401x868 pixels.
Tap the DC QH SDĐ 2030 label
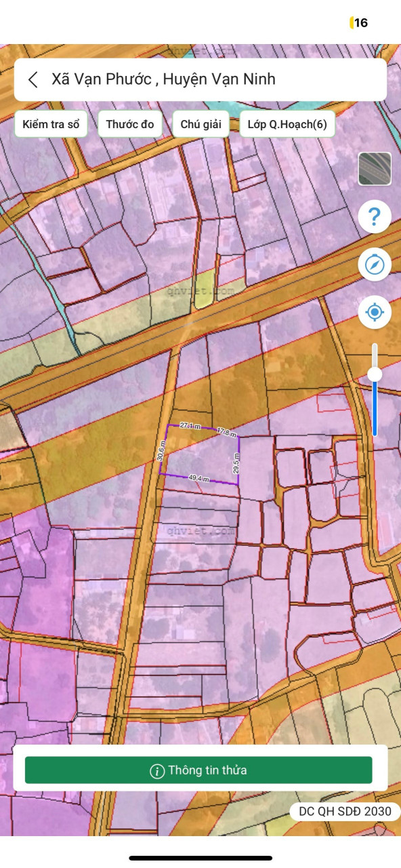click(345, 811)
